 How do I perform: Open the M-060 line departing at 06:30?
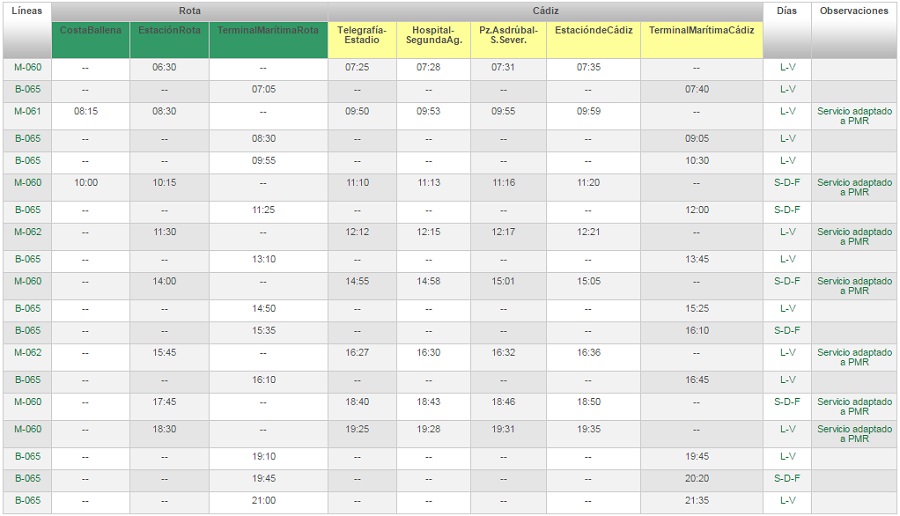[x=27, y=68]
